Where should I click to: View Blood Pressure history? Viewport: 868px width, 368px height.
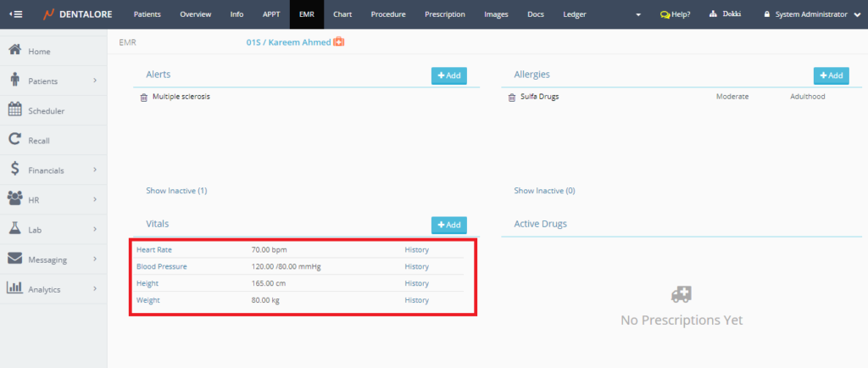point(416,266)
